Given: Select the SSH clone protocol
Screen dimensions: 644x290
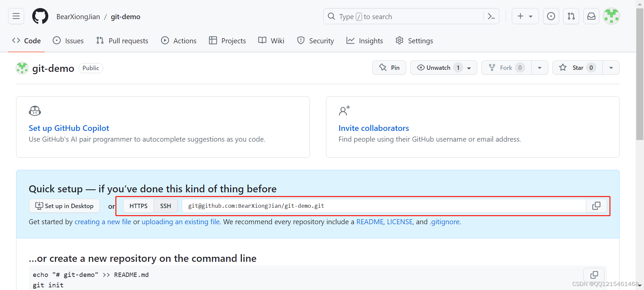Looking at the screenshot, I should point(166,206).
